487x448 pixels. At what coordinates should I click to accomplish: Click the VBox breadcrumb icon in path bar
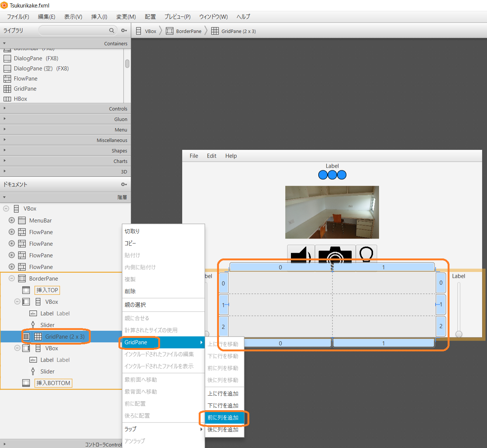coord(138,31)
